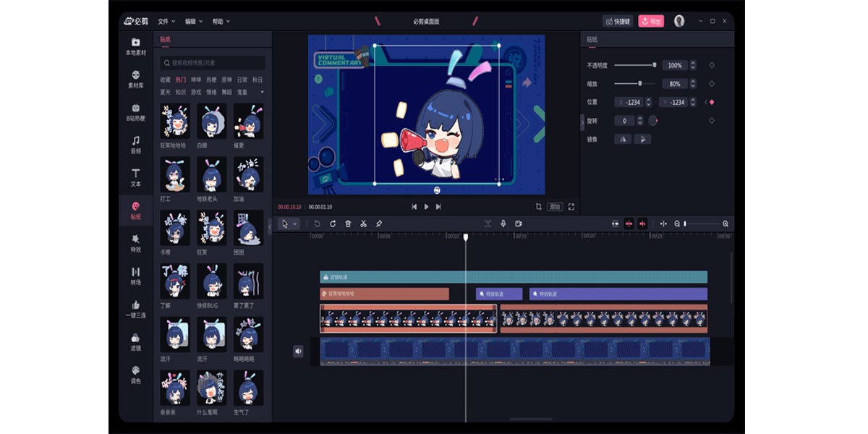This screenshot has height=434, width=868.
Task: Split the clip with the scissors tool
Action: 363,224
